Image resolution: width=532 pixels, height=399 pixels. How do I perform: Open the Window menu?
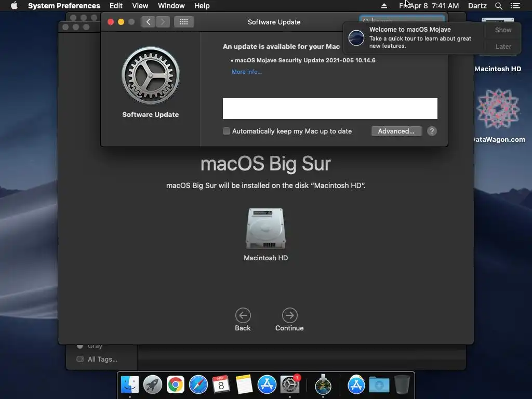[x=171, y=6]
